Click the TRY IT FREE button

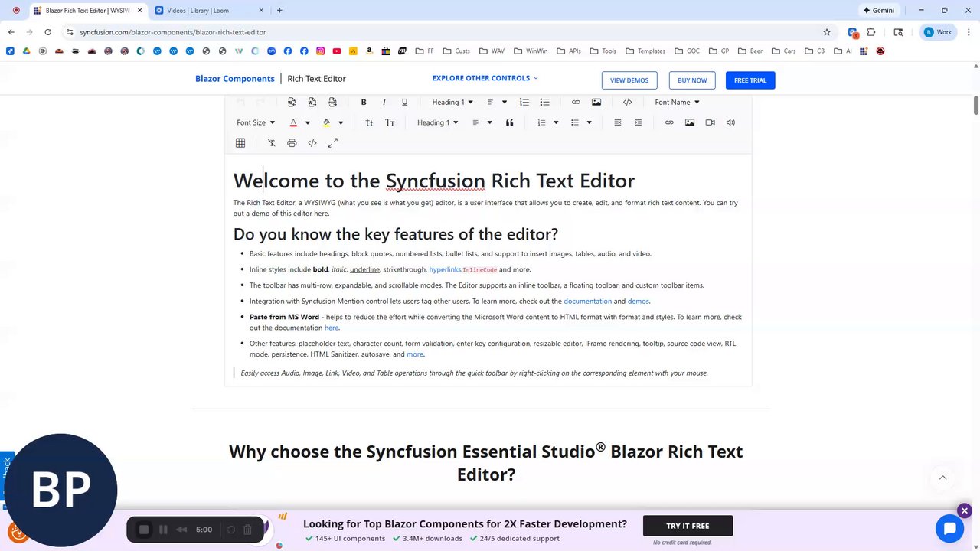(x=688, y=526)
